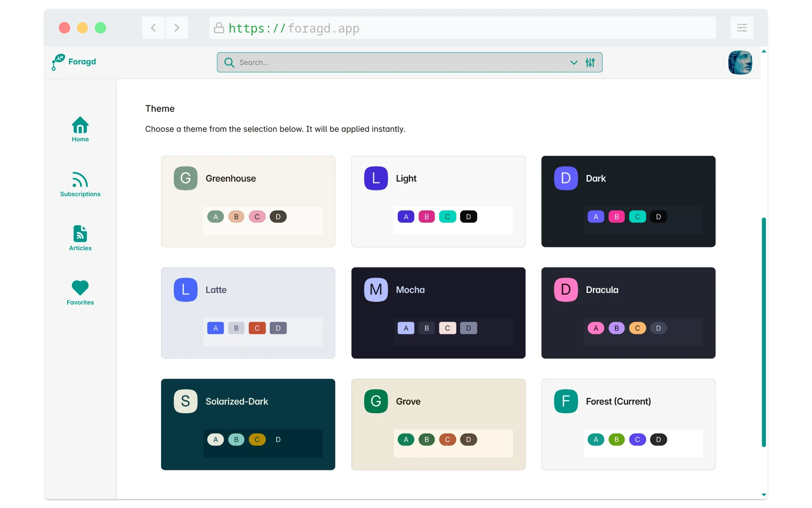Click the user avatar picture
812x508 pixels.
[x=740, y=62]
